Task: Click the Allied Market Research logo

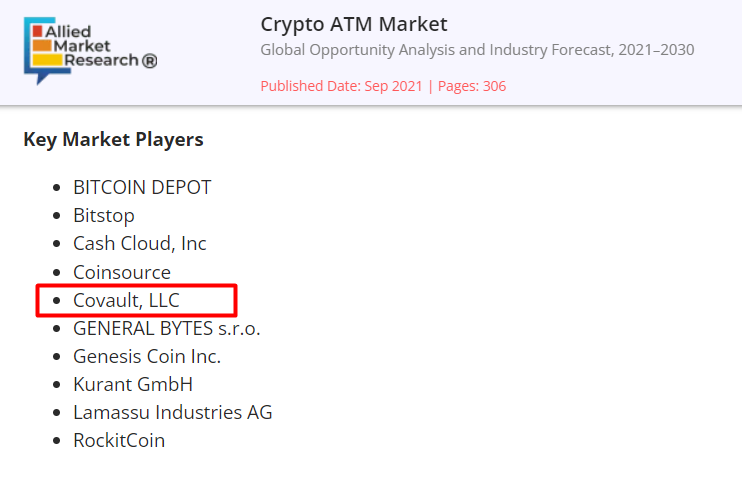Action: 90,51
